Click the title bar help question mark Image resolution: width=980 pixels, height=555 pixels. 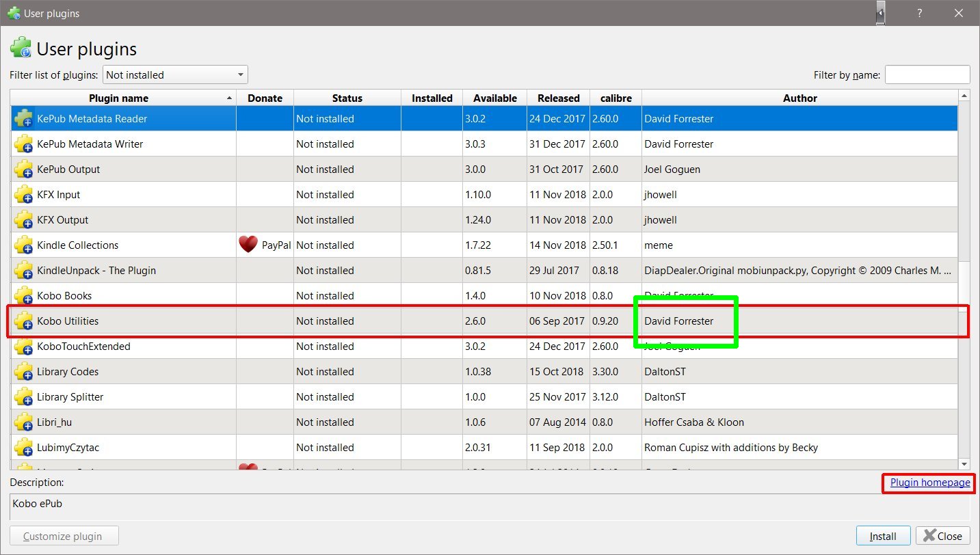(920, 13)
